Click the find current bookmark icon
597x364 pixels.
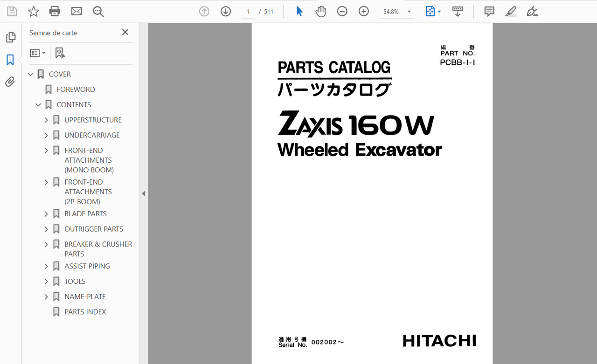60,53
